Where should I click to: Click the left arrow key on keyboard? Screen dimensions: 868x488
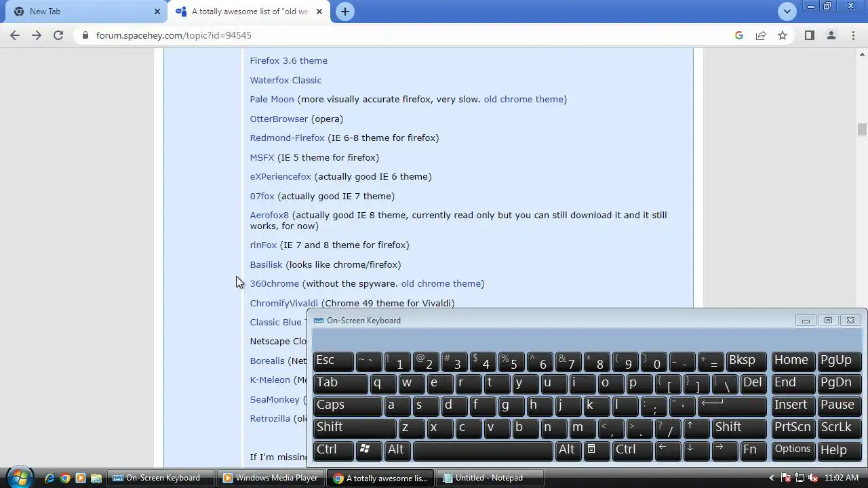pyautogui.click(x=667, y=451)
